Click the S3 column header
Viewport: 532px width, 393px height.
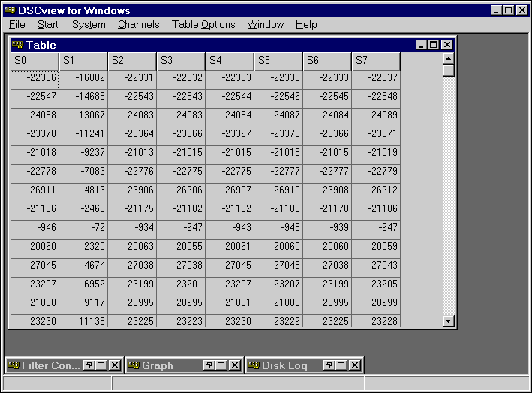click(x=181, y=61)
